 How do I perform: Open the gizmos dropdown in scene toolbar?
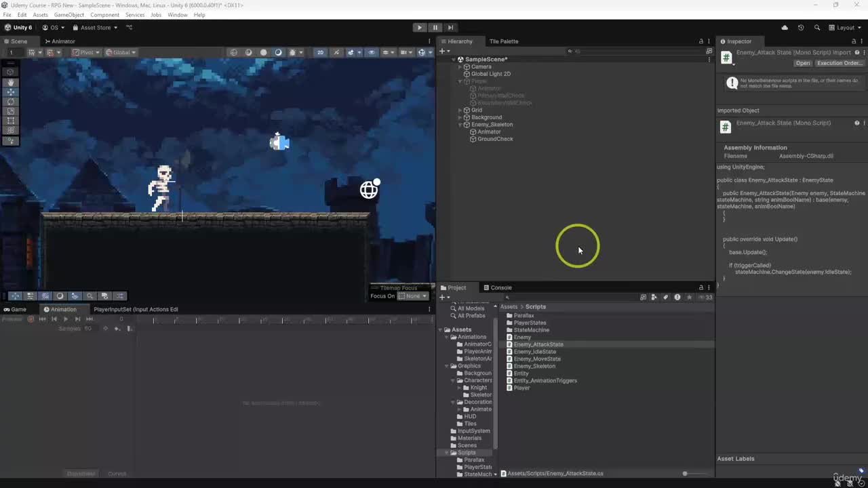click(x=424, y=52)
